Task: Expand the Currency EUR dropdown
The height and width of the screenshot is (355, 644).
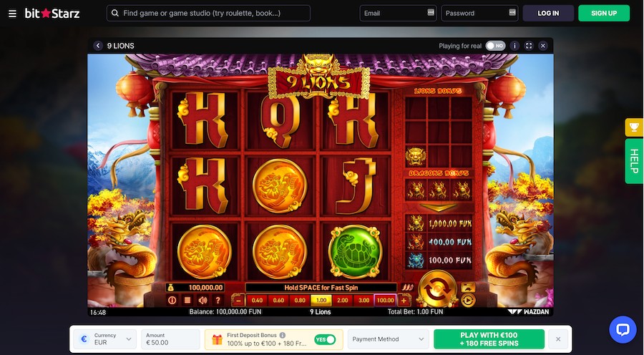Action: 105,339
